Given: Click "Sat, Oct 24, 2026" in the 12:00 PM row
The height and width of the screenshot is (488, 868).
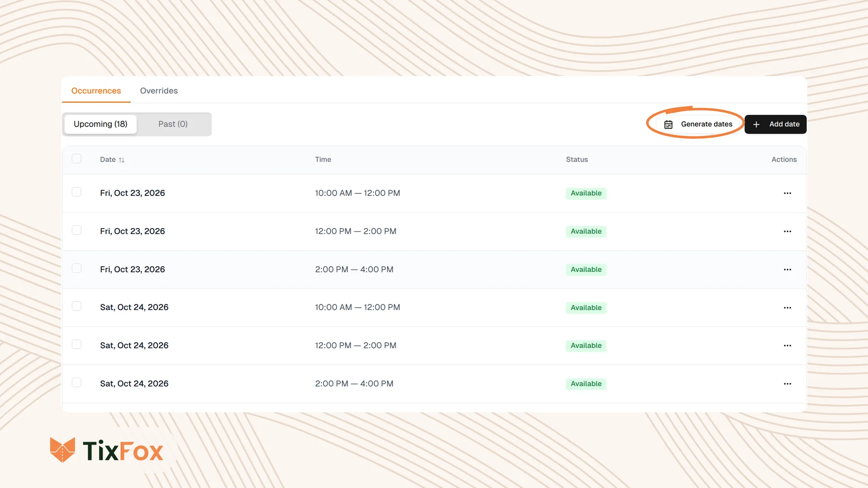Looking at the screenshot, I should pyautogui.click(x=134, y=345).
